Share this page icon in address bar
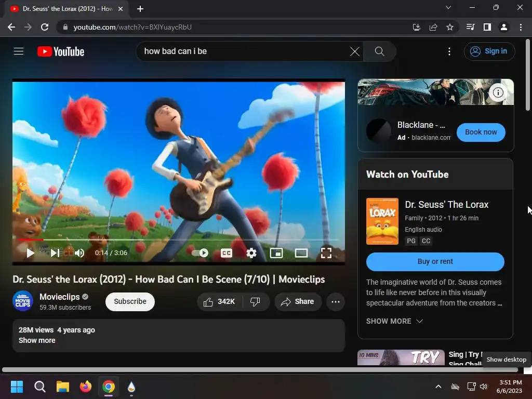 [x=433, y=27]
